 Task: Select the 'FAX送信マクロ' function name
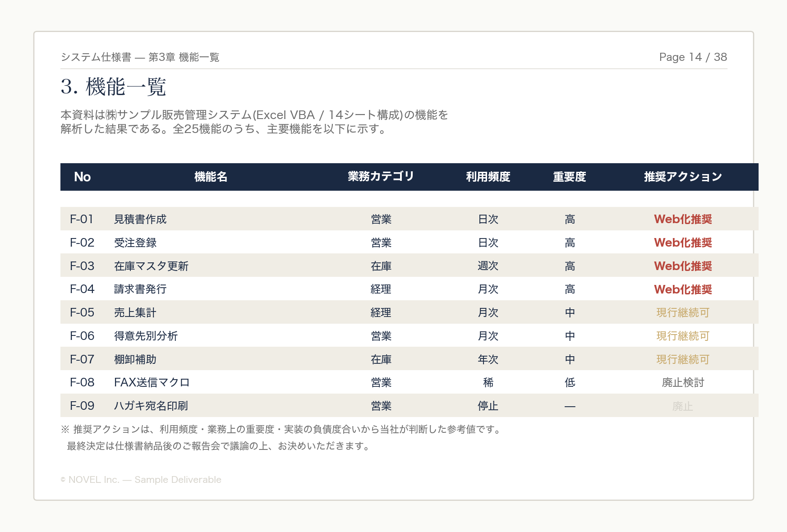coord(152,382)
